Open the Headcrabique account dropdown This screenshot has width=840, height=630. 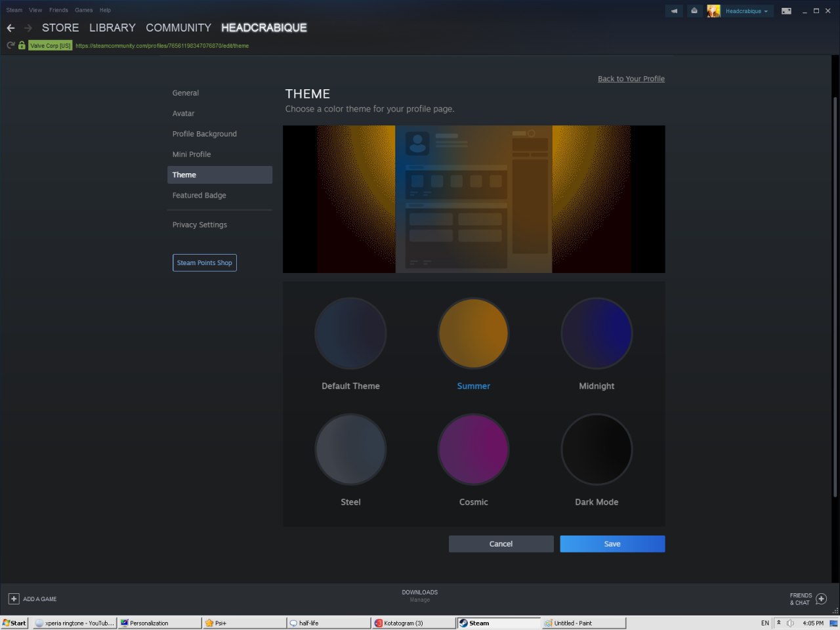tap(747, 10)
